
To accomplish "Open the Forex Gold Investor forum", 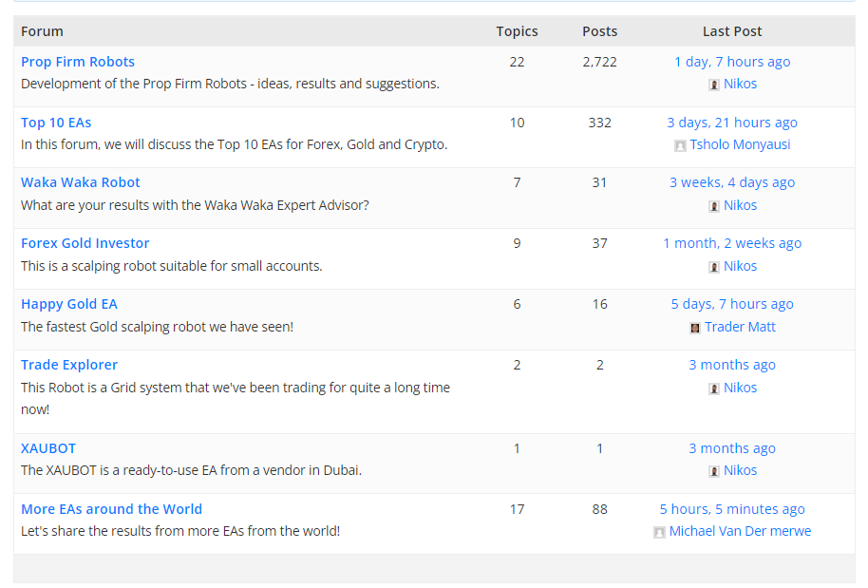I will pyautogui.click(x=85, y=243).
